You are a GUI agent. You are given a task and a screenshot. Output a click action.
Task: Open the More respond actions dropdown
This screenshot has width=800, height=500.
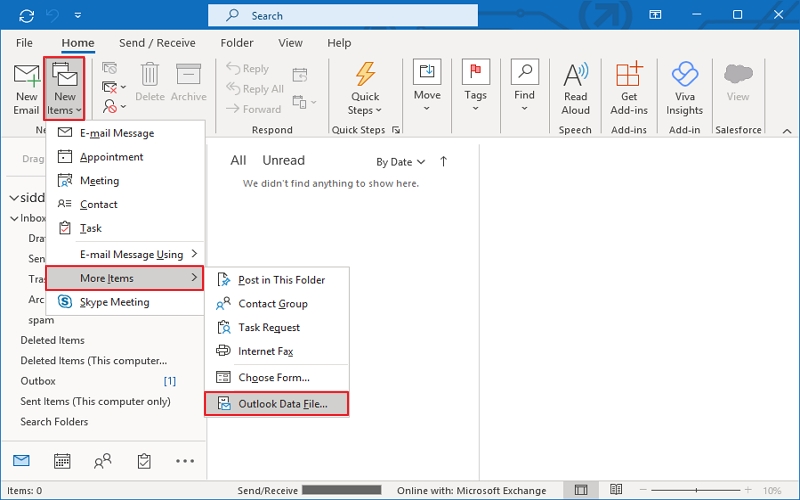tap(305, 102)
